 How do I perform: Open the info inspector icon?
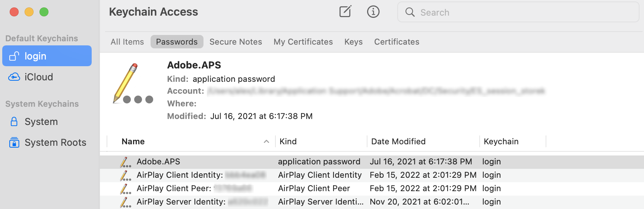click(373, 12)
